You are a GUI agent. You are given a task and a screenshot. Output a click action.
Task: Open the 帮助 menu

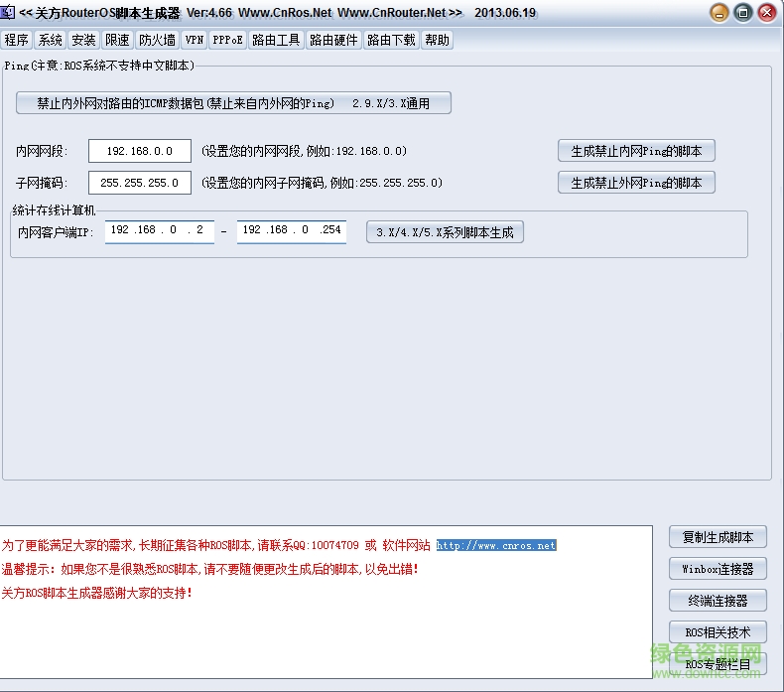pyautogui.click(x=438, y=40)
